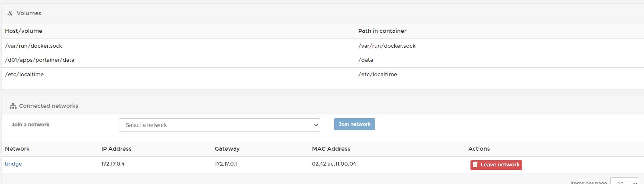Open the Items per page dropdown
Screen dimensions: 644x184
[624, 182]
